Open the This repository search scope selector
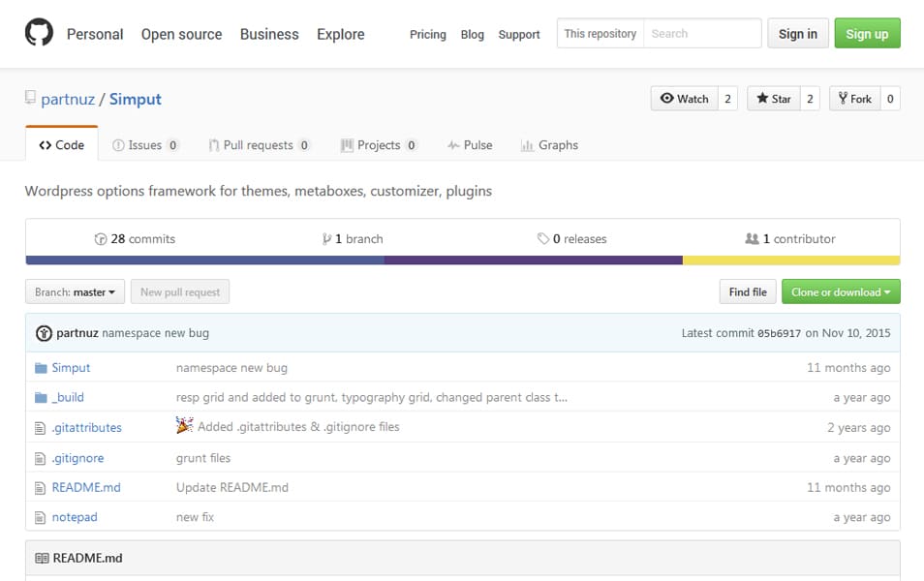924x581 pixels. [x=601, y=34]
